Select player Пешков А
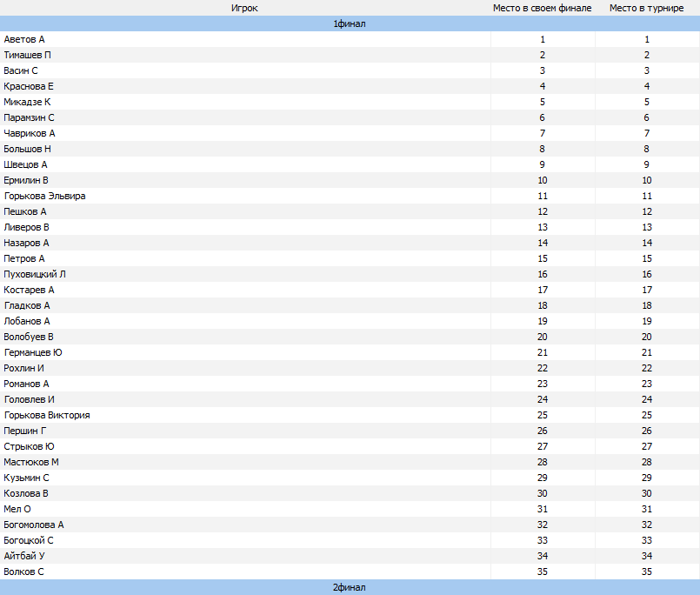This screenshot has height=595, width=700. click(25, 211)
